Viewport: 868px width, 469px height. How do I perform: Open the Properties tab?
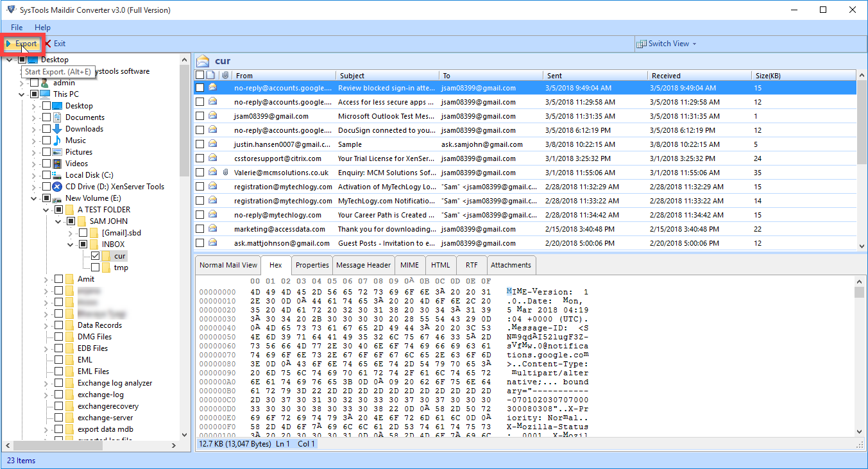tap(312, 265)
